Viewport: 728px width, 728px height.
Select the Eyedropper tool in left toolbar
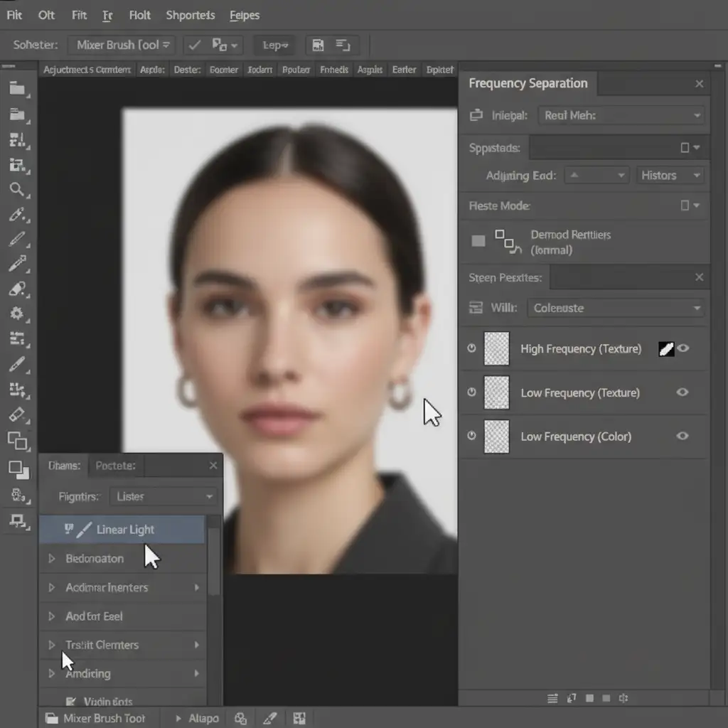pyautogui.click(x=17, y=264)
